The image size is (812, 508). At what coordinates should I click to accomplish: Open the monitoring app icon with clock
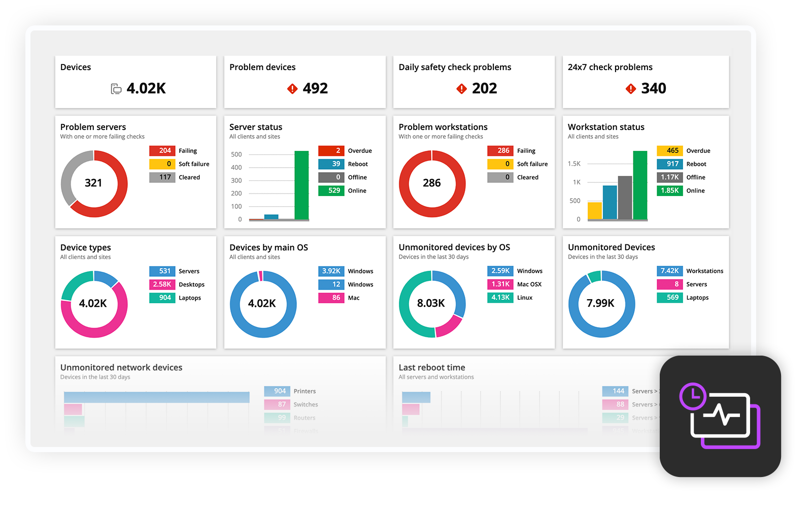click(x=720, y=416)
